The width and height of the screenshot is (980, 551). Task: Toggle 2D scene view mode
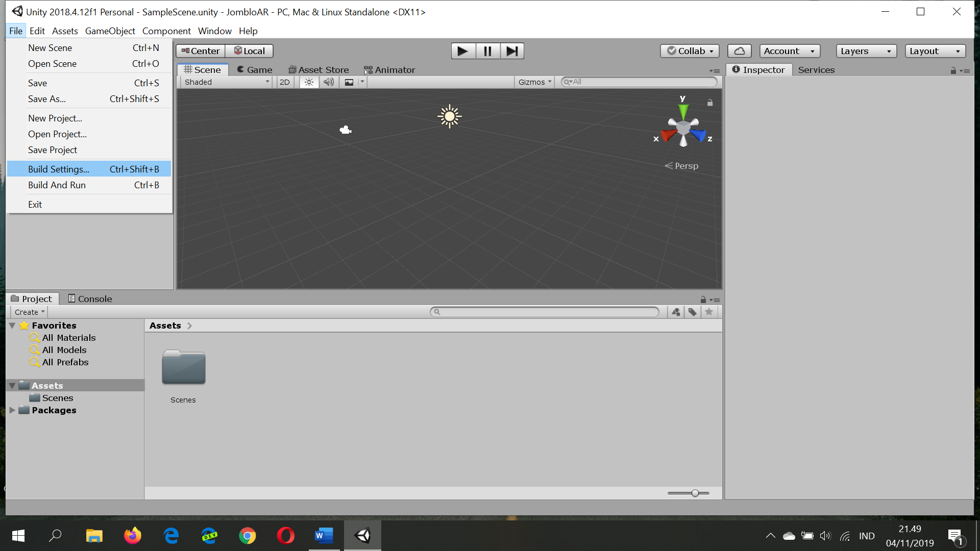(x=285, y=82)
